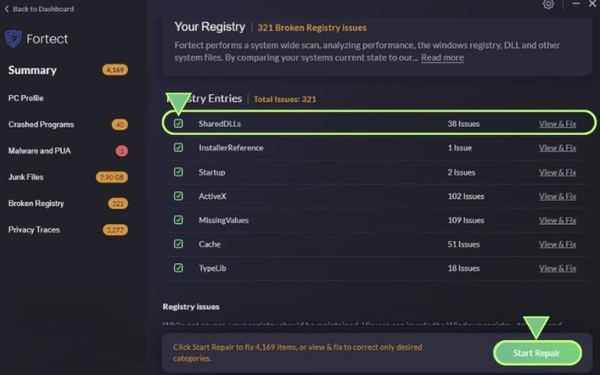This screenshot has height=375, width=600.
Task: Click the Junk Files 7.90 GB badge
Action: tap(112, 177)
